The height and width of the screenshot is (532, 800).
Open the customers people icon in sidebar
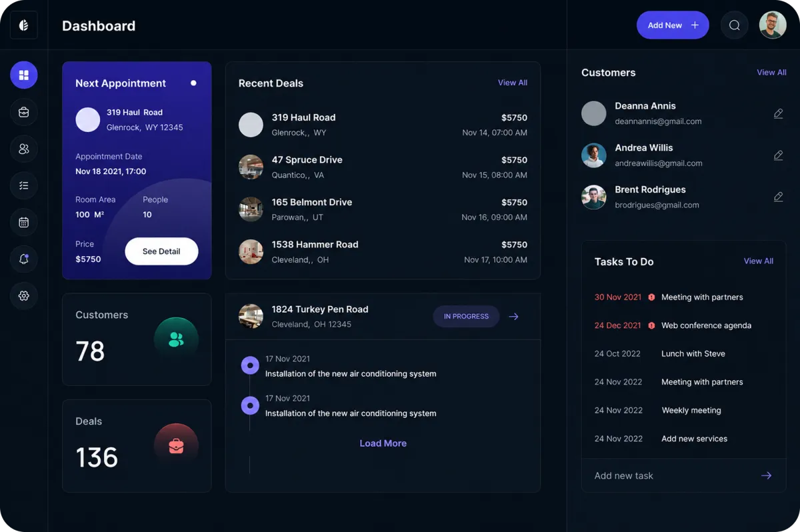pos(24,149)
